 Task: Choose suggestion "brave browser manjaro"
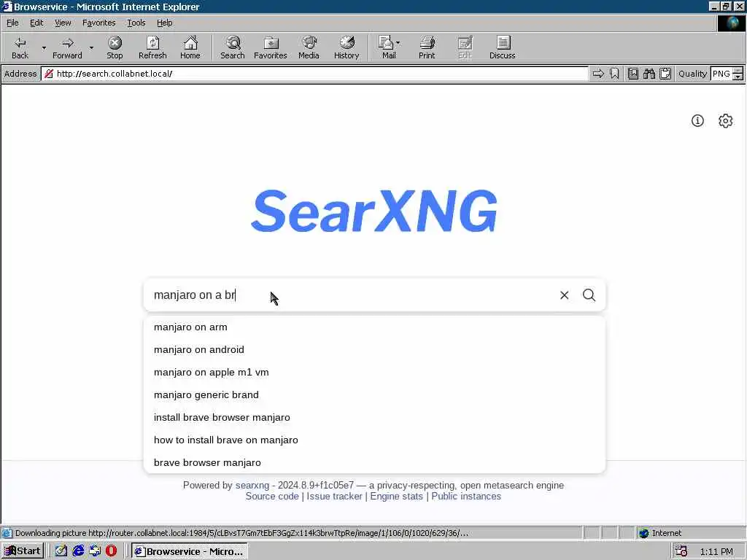click(374, 462)
